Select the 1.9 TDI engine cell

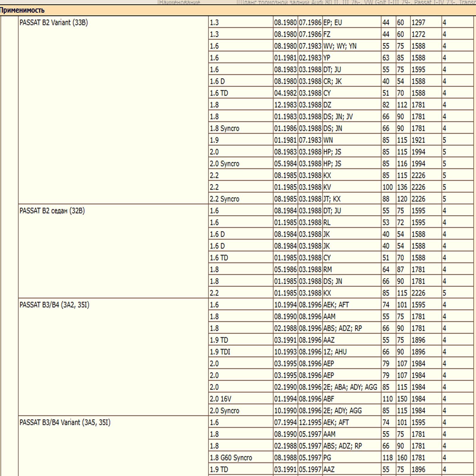241,352
